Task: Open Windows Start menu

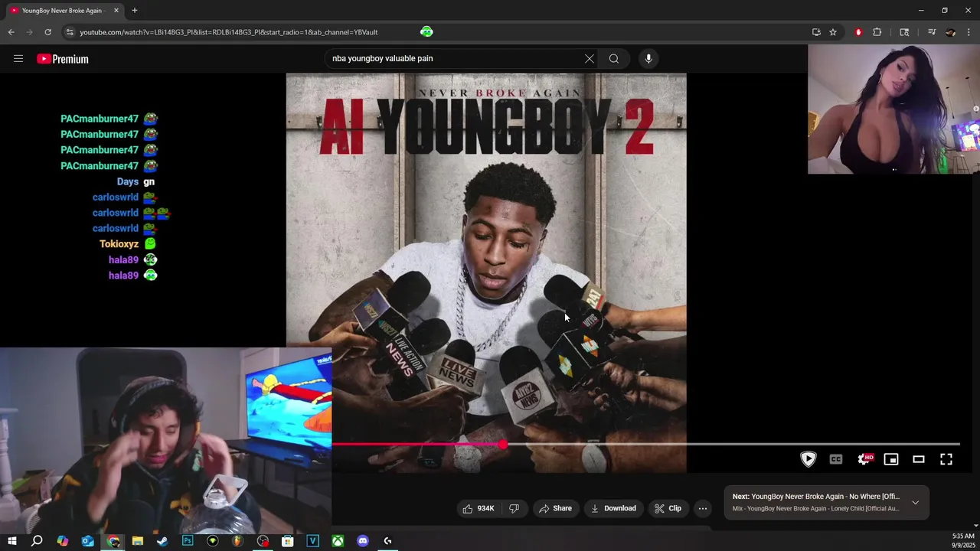Action: (x=11, y=541)
